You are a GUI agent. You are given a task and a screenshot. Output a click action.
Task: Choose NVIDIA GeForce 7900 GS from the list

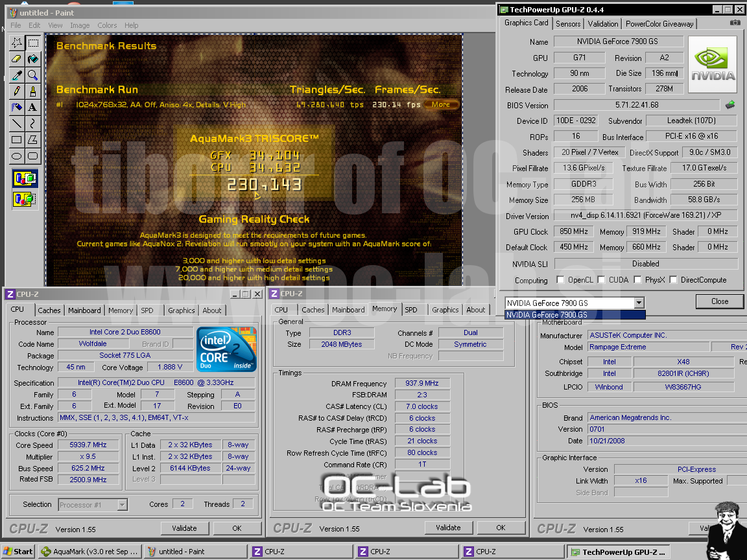(x=575, y=315)
